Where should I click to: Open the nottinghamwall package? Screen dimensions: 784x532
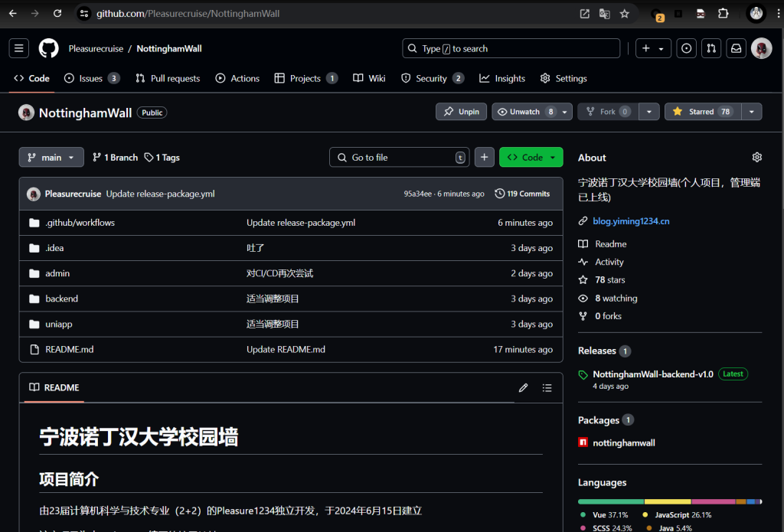click(x=623, y=443)
